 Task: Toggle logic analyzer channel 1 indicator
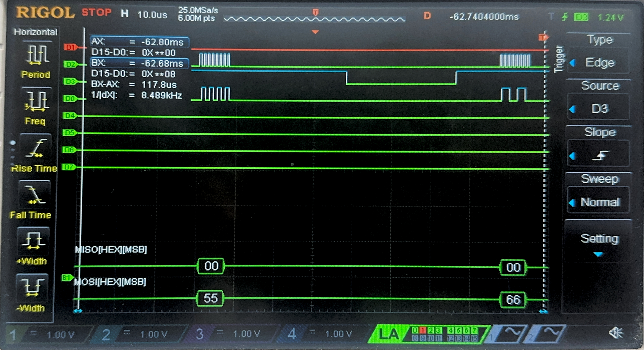(x=422, y=330)
